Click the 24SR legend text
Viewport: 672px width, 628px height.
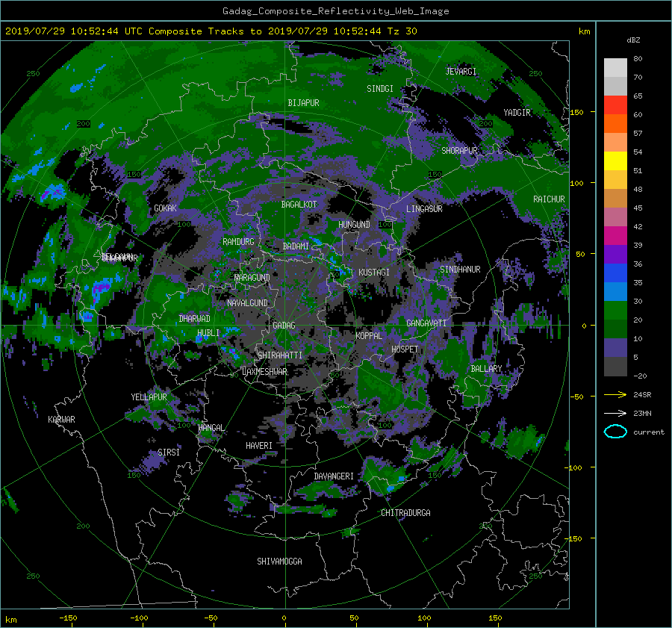(642, 394)
